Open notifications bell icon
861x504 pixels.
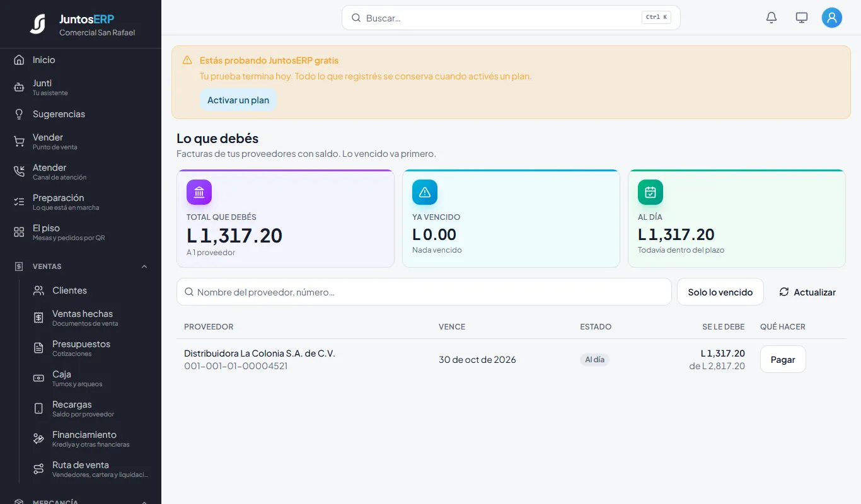pyautogui.click(x=771, y=18)
